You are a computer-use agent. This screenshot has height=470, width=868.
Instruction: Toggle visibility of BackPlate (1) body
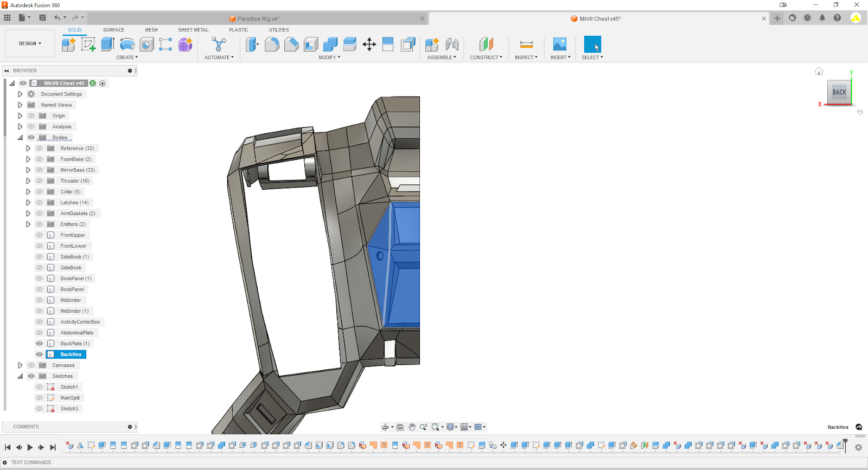pyautogui.click(x=39, y=344)
